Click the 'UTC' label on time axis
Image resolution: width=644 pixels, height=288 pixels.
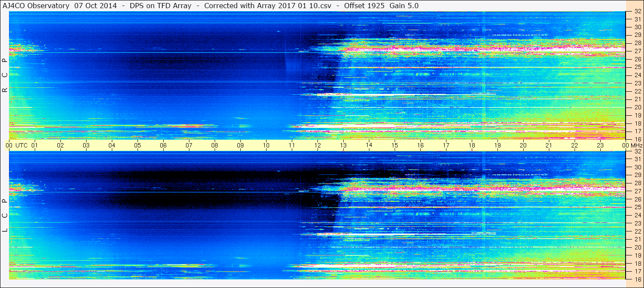coord(21,146)
